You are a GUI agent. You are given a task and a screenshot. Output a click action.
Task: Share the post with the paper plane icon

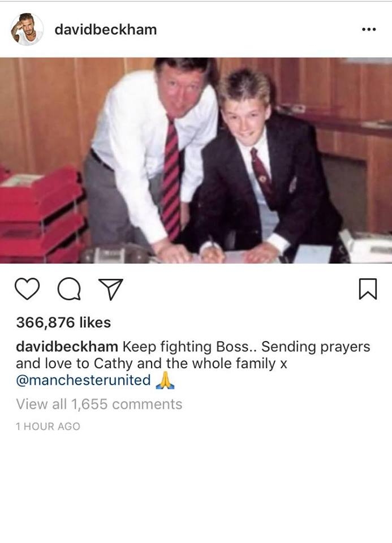point(111,289)
